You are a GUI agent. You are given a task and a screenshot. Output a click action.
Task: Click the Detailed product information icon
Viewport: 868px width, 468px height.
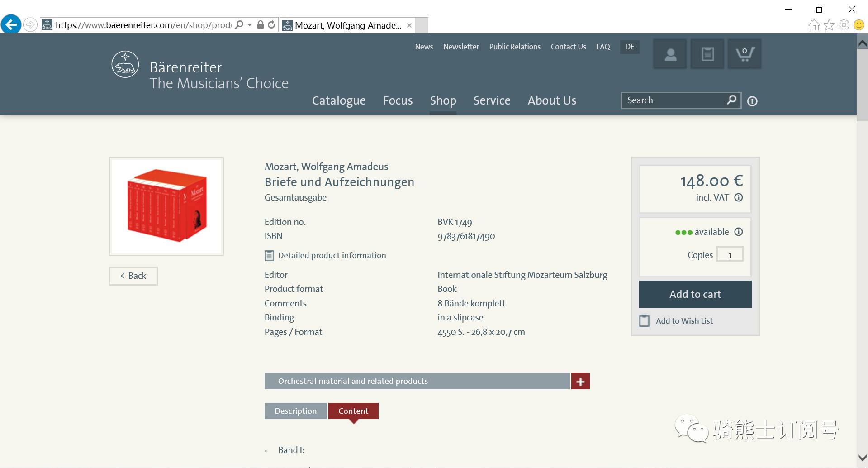(x=269, y=256)
